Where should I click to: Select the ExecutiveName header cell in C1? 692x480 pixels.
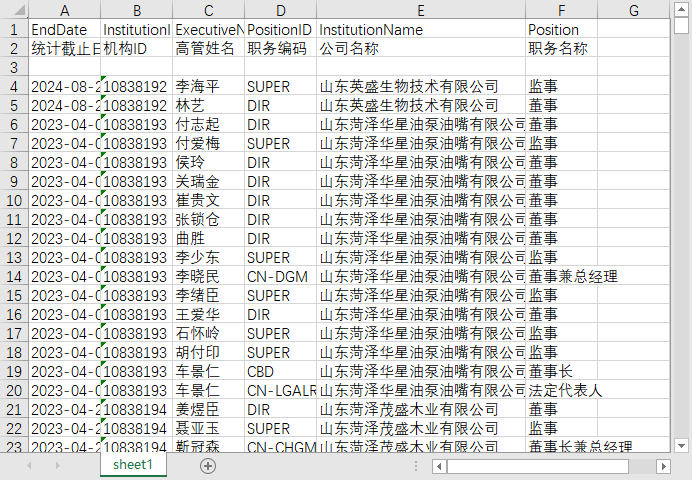208,30
